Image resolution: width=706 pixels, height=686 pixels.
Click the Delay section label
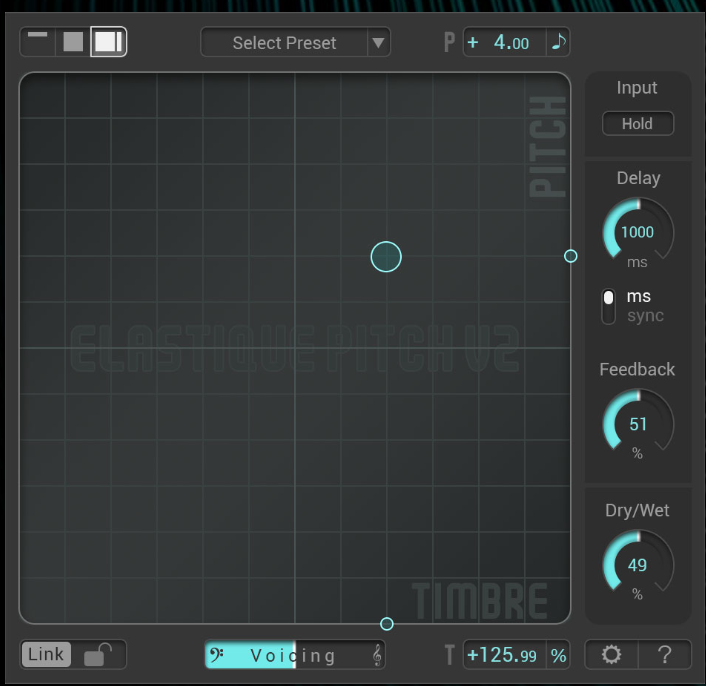[x=638, y=178]
